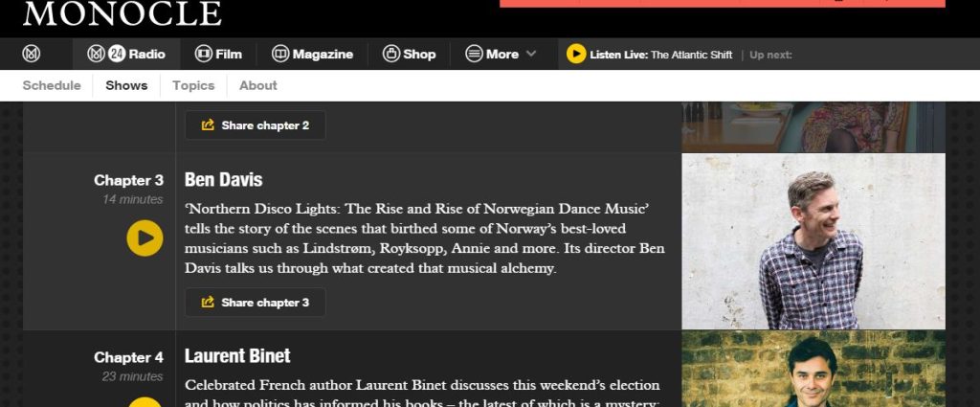
Task: Click the Share chapter 3 button
Action: click(255, 302)
